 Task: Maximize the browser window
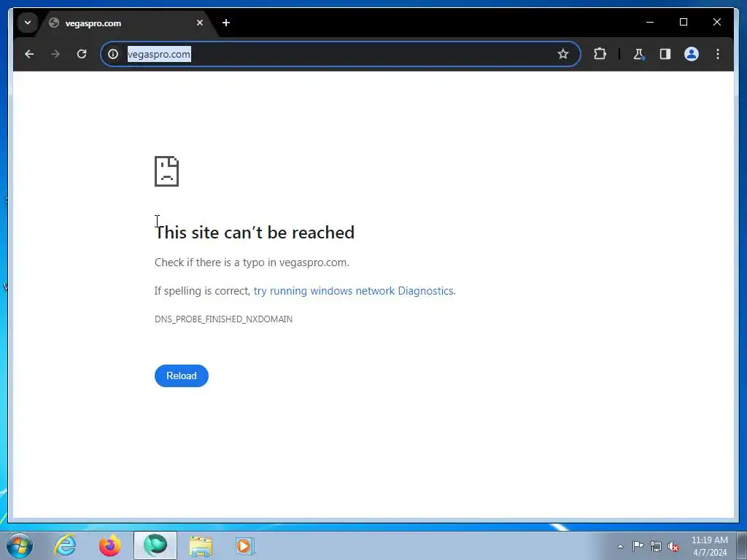click(x=684, y=23)
